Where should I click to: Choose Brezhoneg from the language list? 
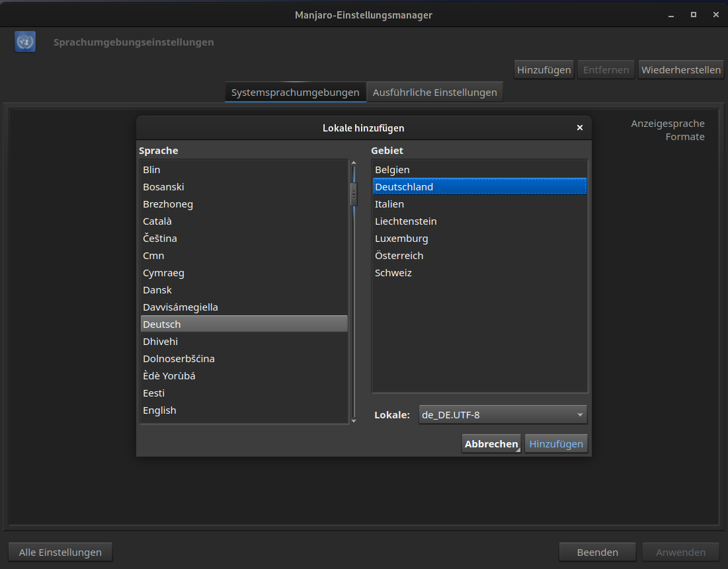coord(244,204)
